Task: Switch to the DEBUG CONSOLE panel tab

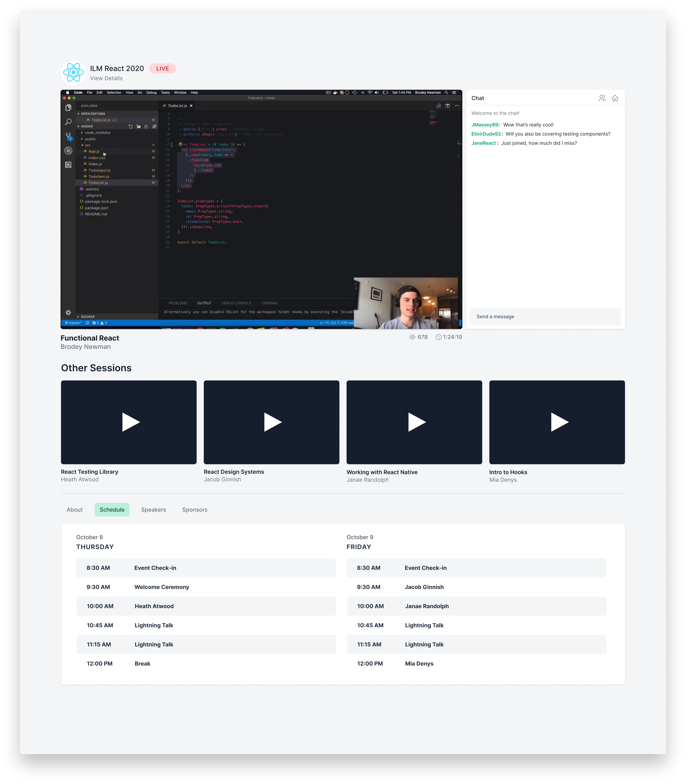Action: [x=236, y=303]
